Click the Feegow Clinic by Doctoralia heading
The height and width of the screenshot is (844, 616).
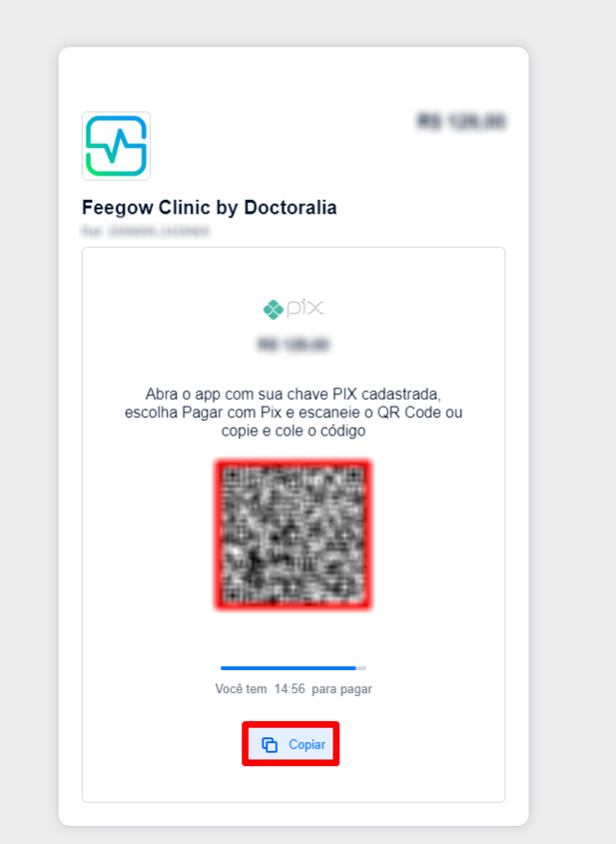pyautogui.click(x=209, y=208)
